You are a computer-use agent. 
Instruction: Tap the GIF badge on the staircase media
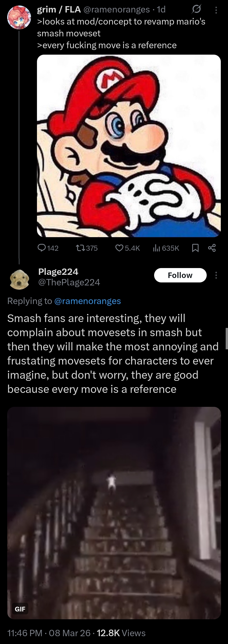point(20,609)
